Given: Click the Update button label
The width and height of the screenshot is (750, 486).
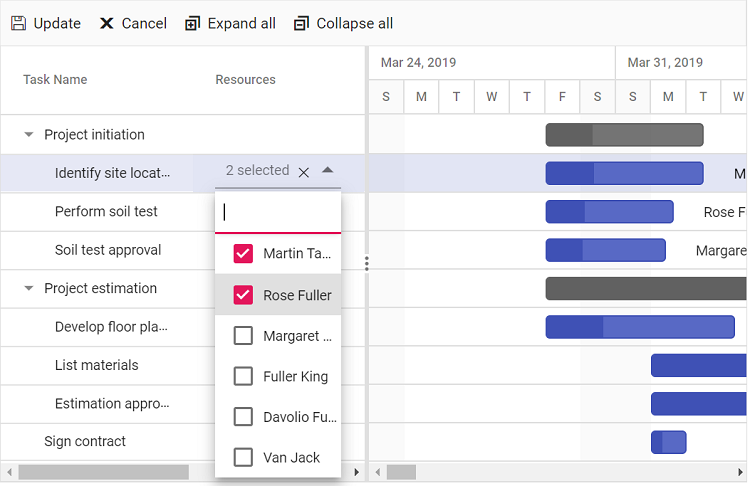Looking at the screenshot, I should [x=57, y=23].
